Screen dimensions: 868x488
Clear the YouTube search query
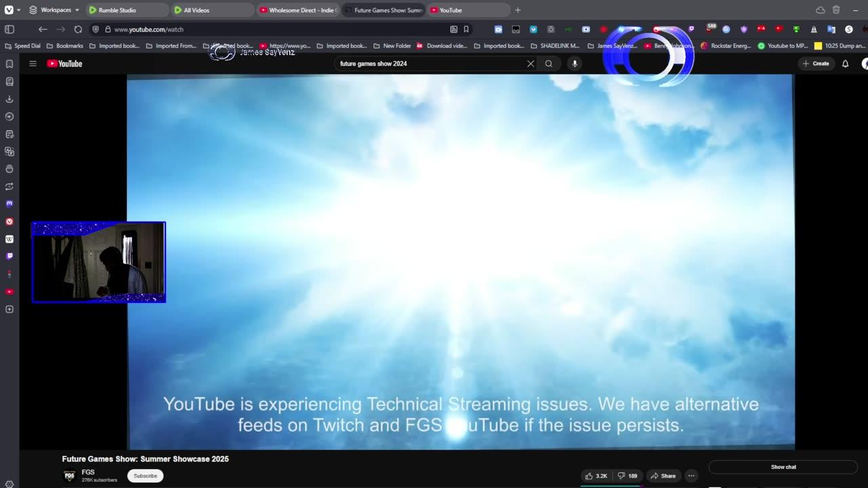click(x=531, y=64)
